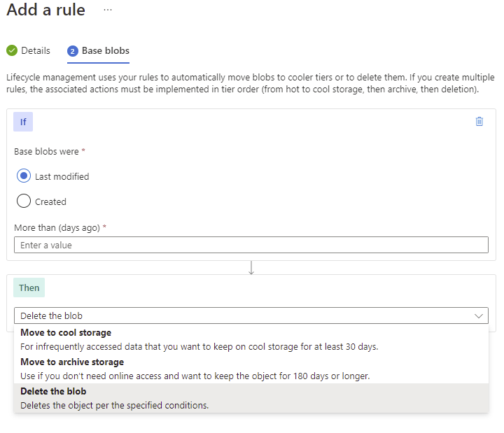Select the Last modified radio button

24,176
